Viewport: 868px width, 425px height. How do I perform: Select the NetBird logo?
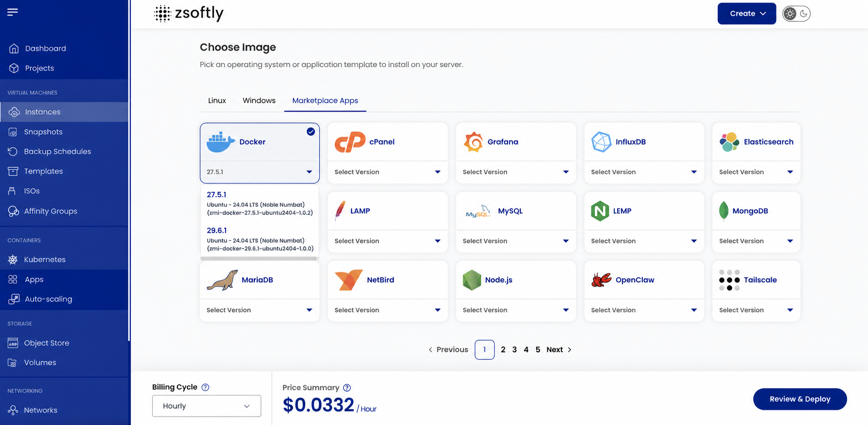pyautogui.click(x=349, y=280)
